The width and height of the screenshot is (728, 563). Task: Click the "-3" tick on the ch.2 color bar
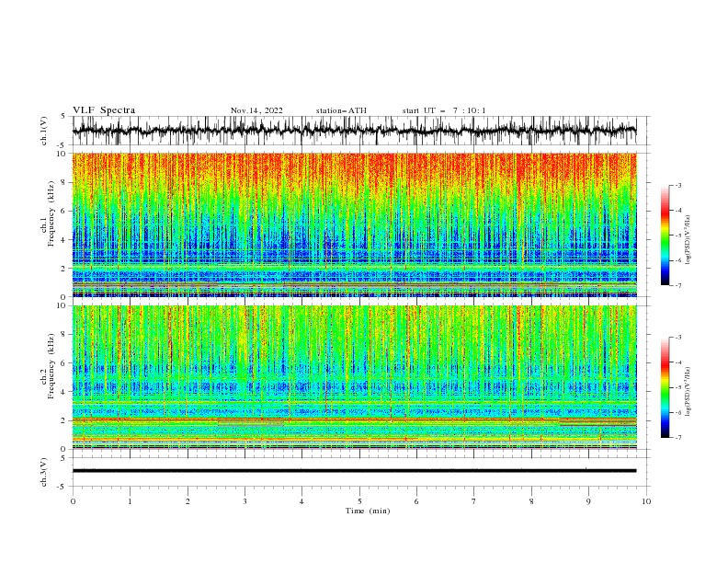tap(678, 338)
